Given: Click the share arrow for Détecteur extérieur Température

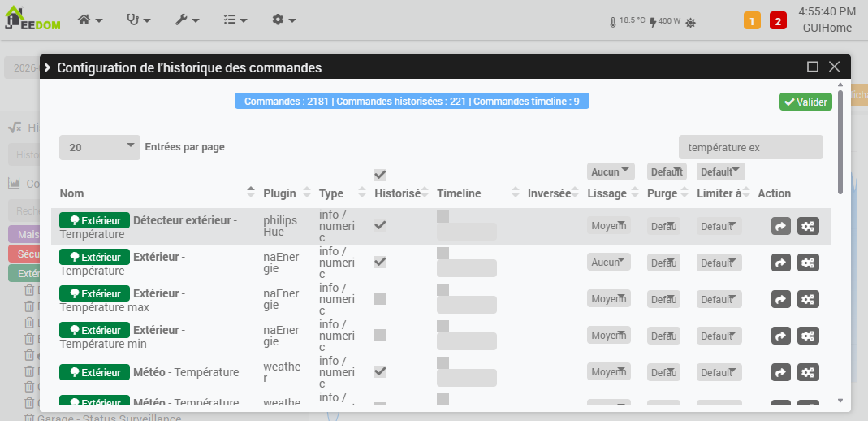Looking at the screenshot, I should (780, 226).
